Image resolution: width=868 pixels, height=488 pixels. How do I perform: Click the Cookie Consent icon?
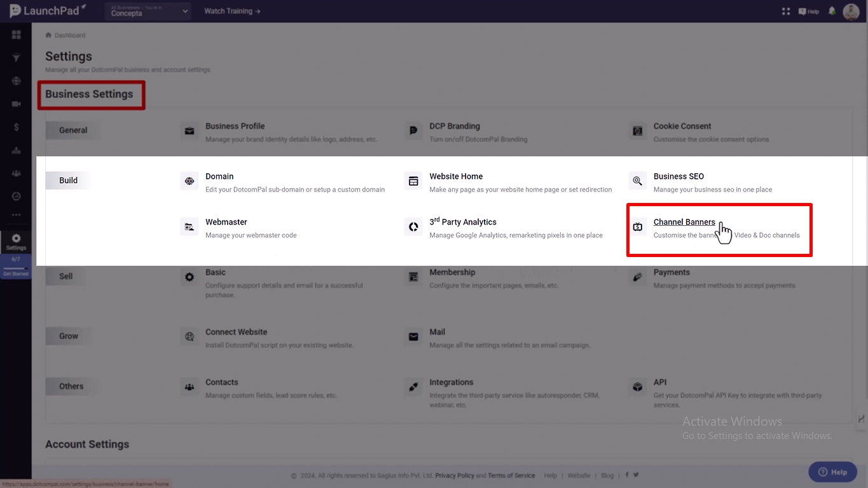[637, 131]
